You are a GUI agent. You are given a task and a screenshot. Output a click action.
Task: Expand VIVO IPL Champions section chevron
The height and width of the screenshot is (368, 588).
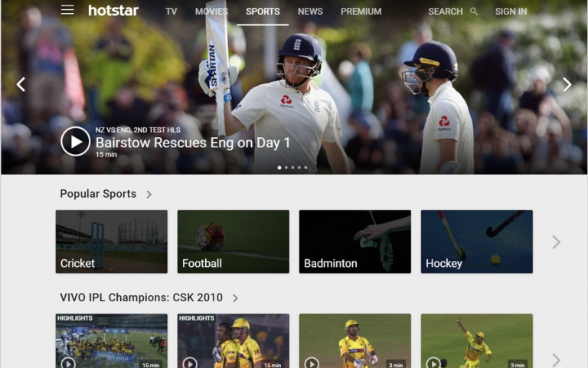click(x=235, y=298)
